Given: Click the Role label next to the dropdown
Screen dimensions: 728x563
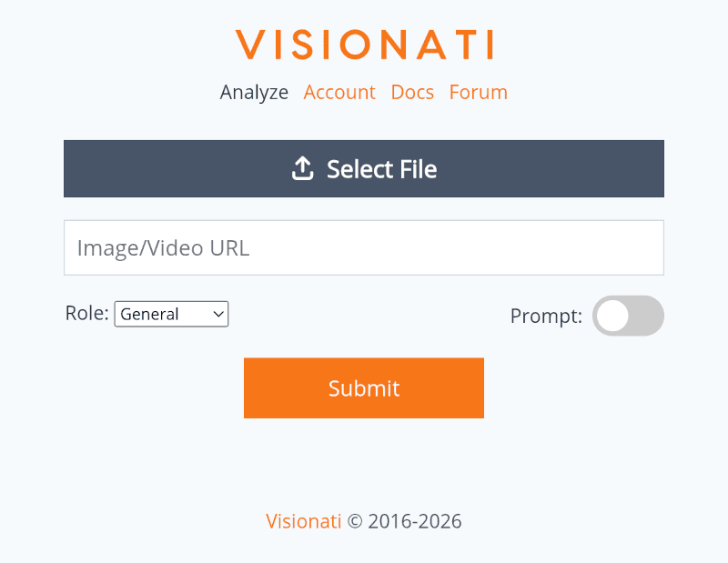Looking at the screenshot, I should tap(86, 312).
